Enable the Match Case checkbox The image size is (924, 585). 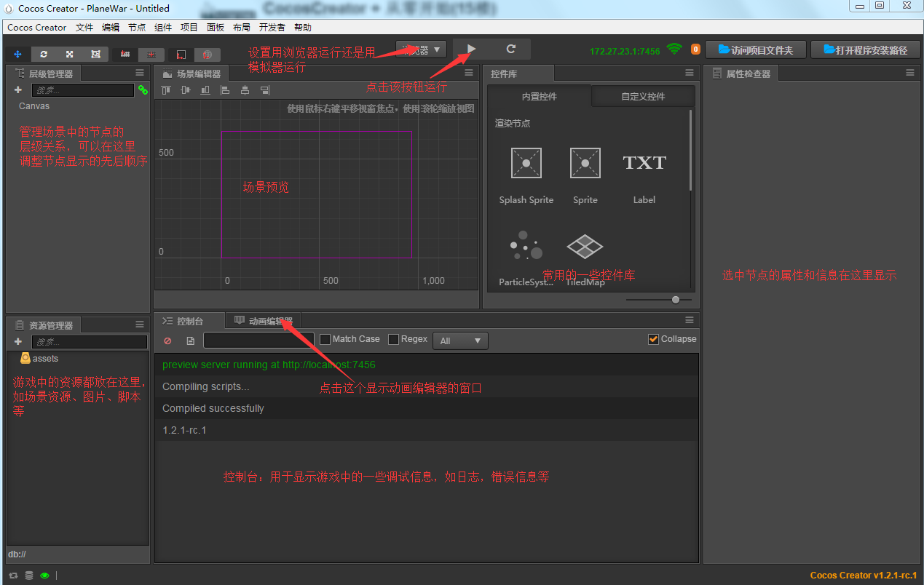click(x=325, y=339)
